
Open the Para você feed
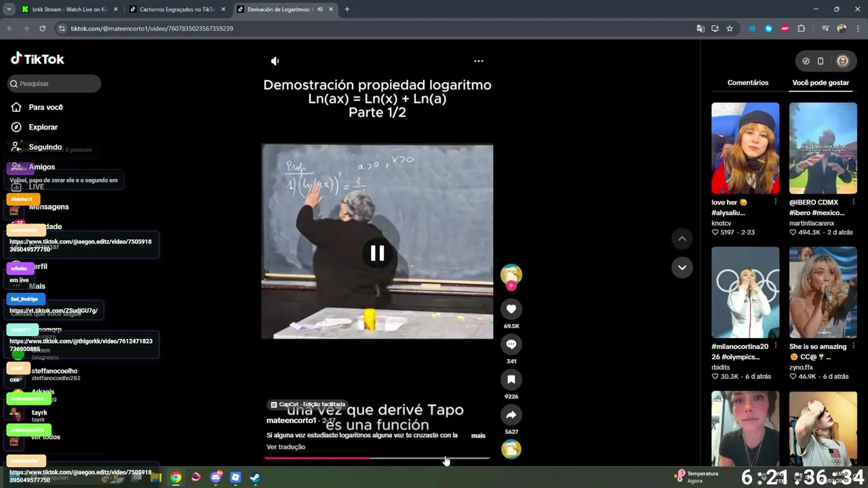[45, 107]
